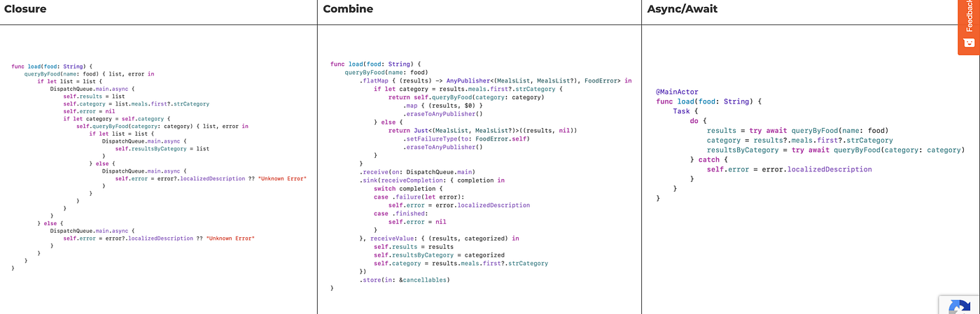
Task: Select the "Closure" column heading
Action: click(25, 9)
